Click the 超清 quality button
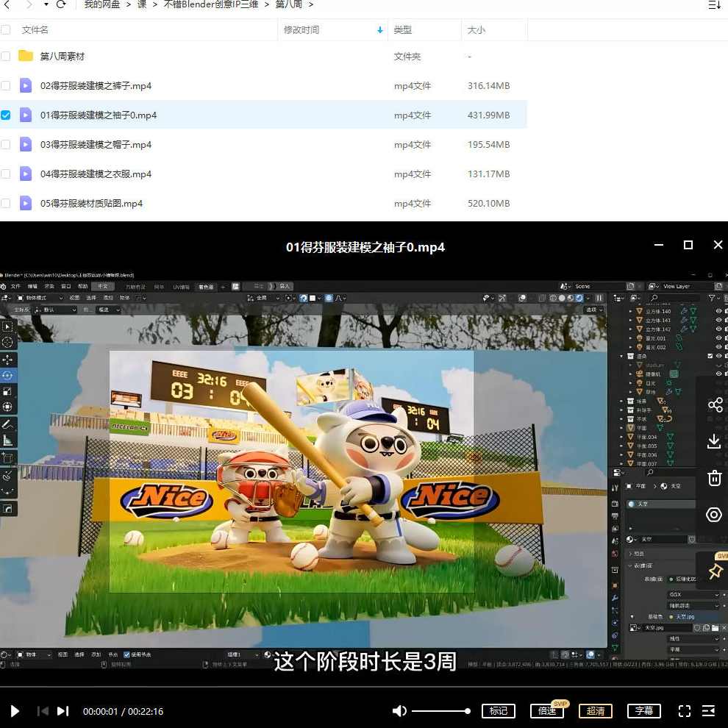This screenshot has height=728, width=728. coord(596,711)
